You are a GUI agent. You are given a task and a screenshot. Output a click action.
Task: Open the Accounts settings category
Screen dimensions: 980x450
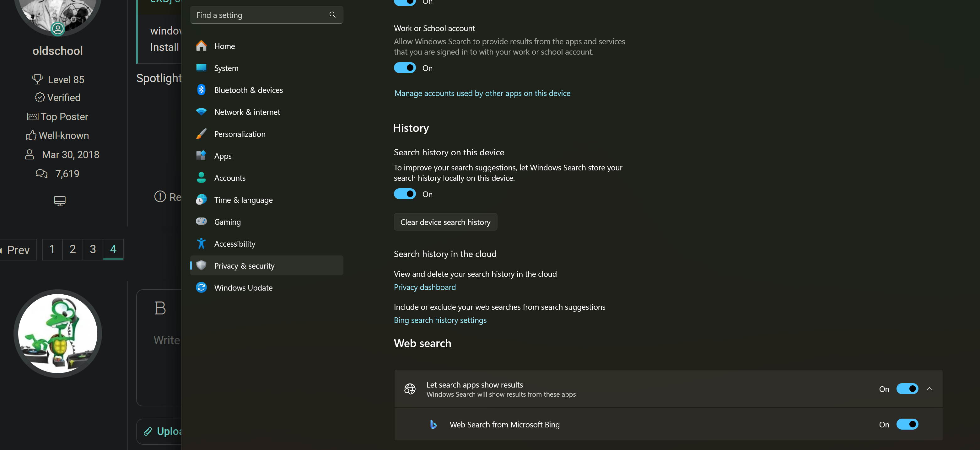(230, 178)
